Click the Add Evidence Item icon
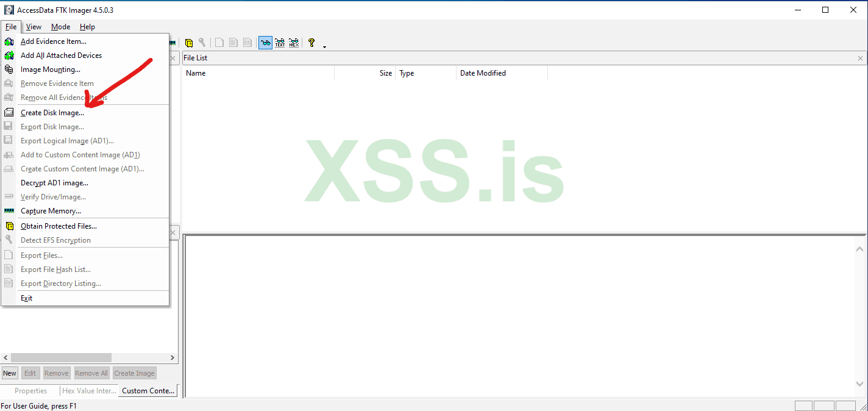 pyautogui.click(x=9, y=41)
